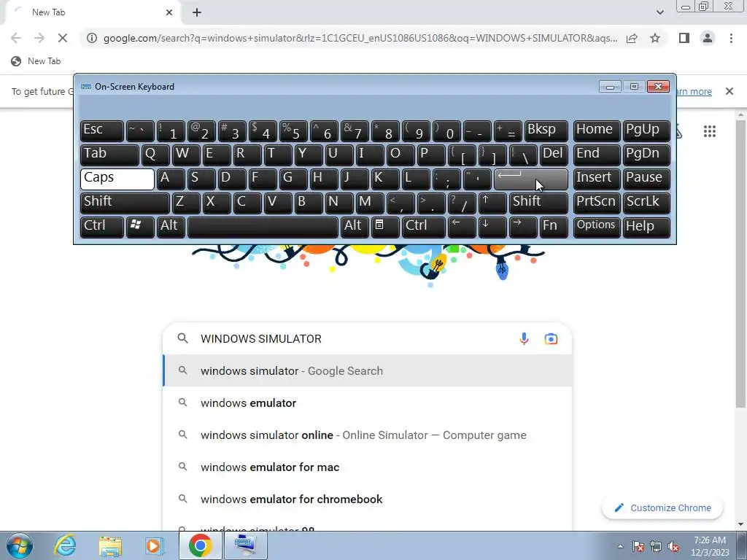Choose suggestion 'windows emulator'
The height and width of the screenshot is (560, 747).
(x=368, y=402)
